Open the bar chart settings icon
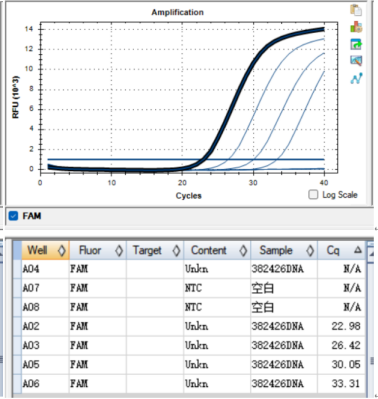This screenshot has width=378, height=399. pos(356,27)
